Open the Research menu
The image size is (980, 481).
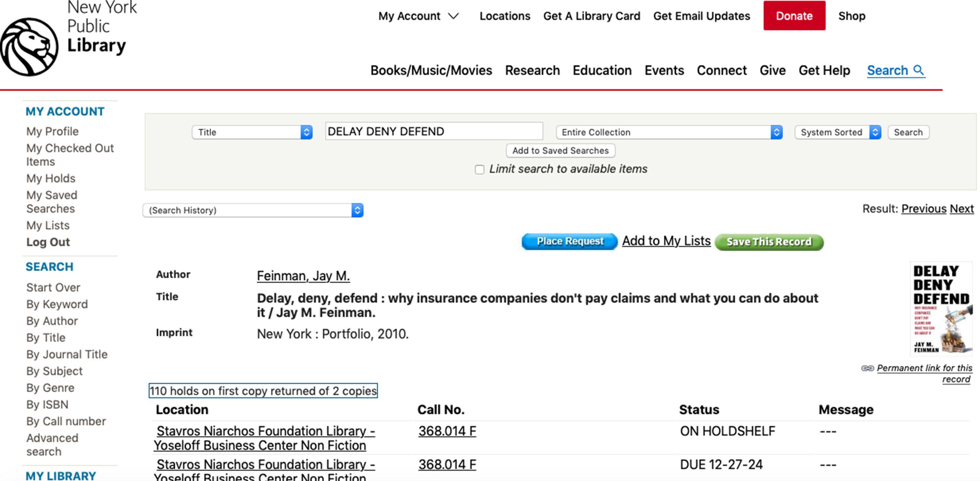(x=532, y=70)
